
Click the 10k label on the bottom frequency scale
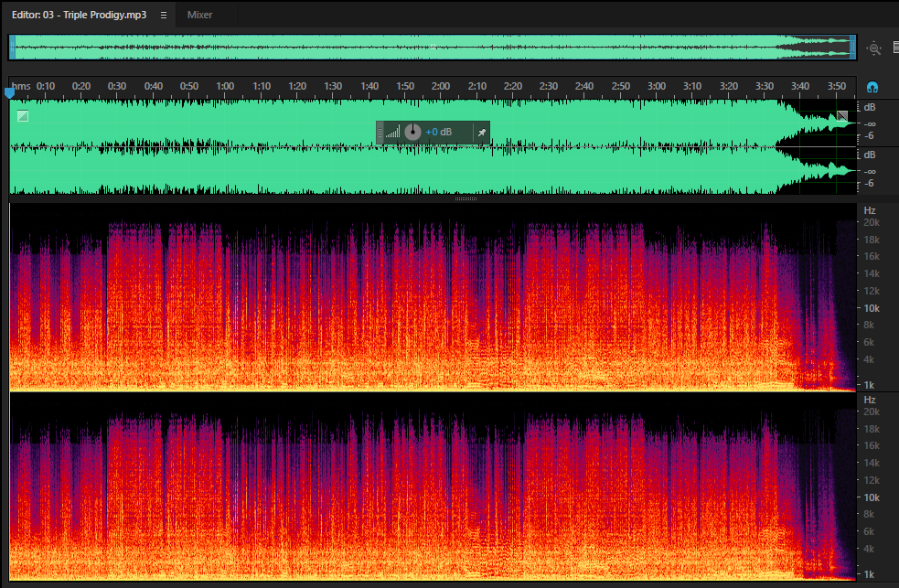pyautogui.click(x=872, y=497)
